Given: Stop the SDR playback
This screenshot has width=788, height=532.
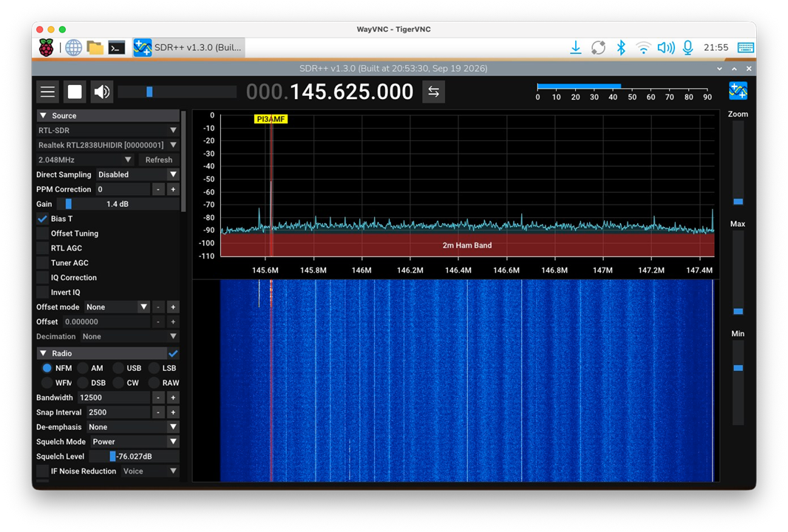Looking at the screenshot, I should (x=75, y=92).
